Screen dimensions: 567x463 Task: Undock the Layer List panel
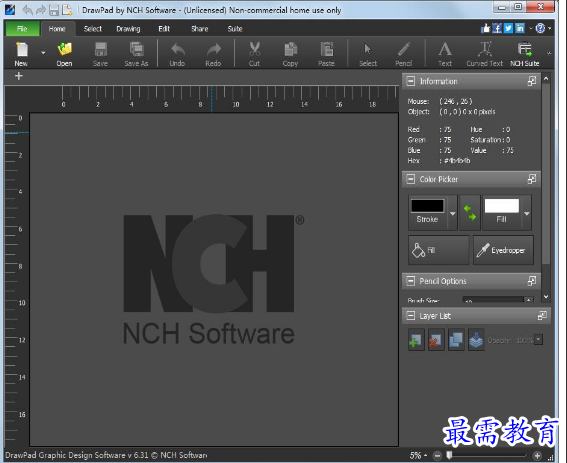point(542,316)
